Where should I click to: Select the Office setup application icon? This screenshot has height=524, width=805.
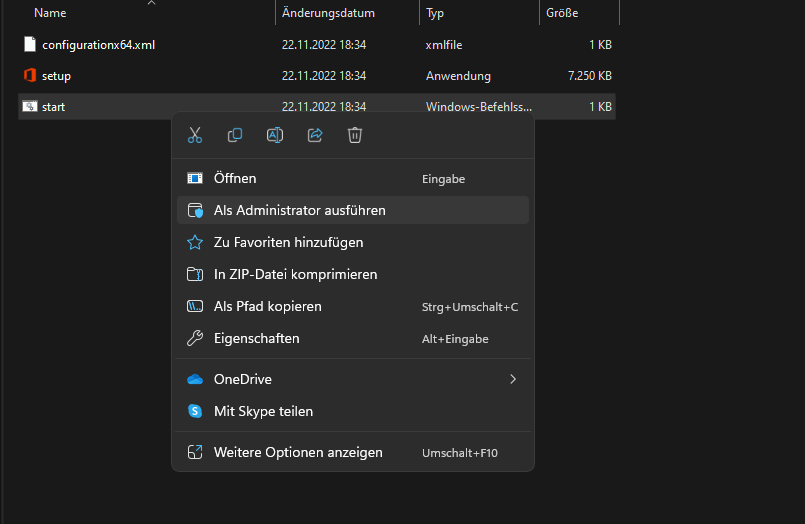30,76
